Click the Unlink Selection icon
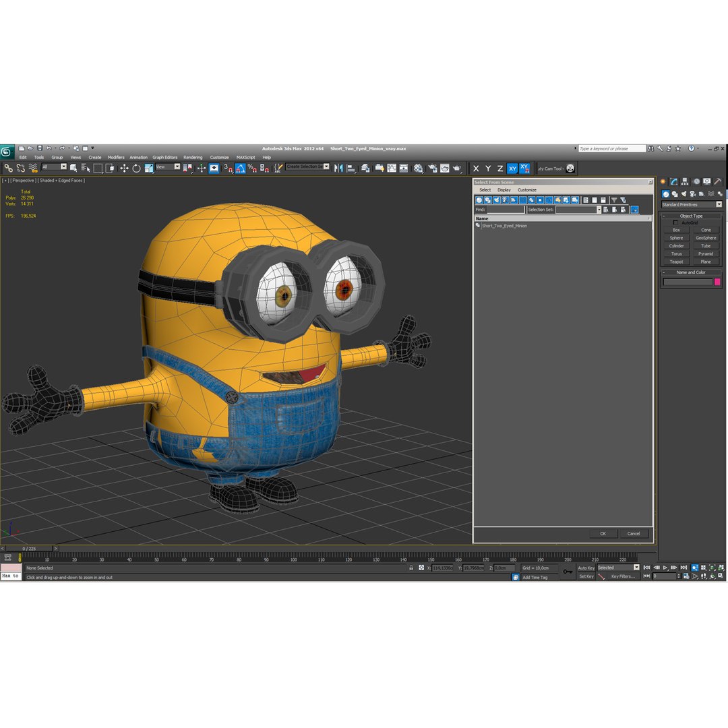The image size is (728, 728). pos(20,168)
